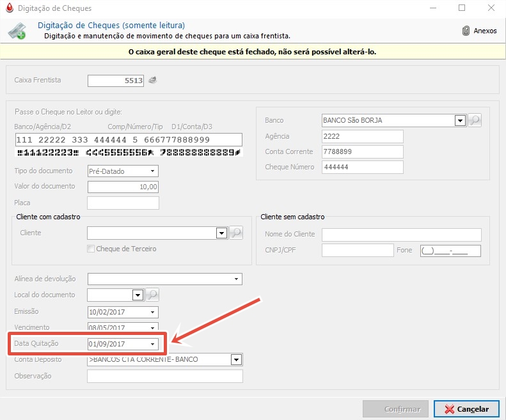The width and height of the screenshot is (506, 420).
Task: Click the red drop app icon in title bar
Action: pos(10,8)
